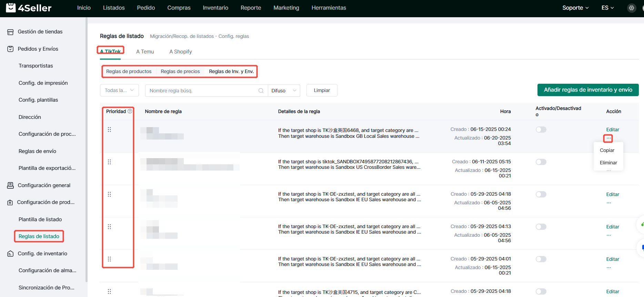Grab drag handle of rule created 05-29-2025 04:01
Viewport: 644px width, 297px height.
[x=109, y=259]
